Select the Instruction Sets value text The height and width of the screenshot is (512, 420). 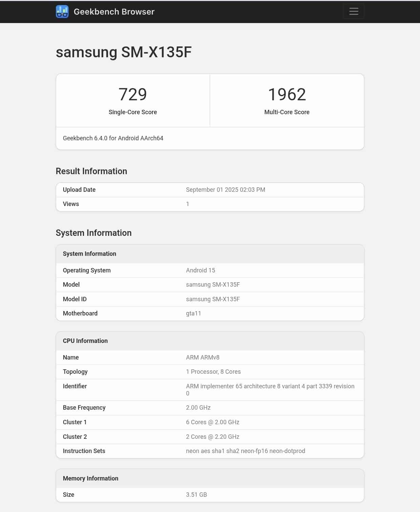246,451
